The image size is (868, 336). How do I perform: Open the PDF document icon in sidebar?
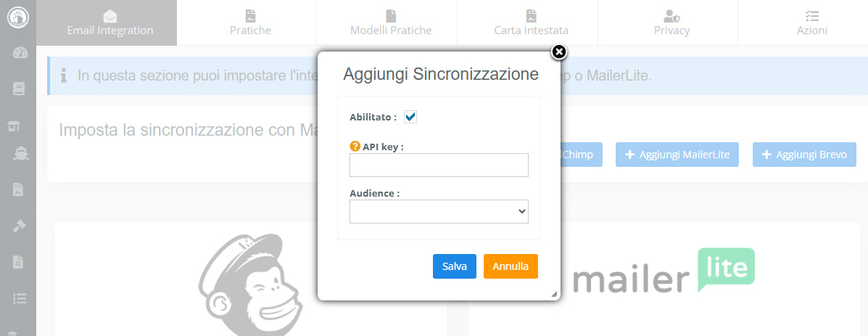click(x=18, y=189)
